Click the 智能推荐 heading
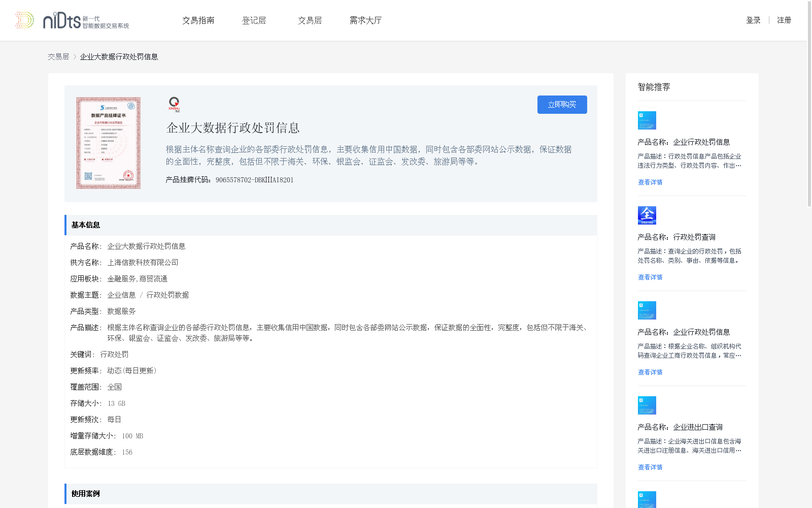812x508 pixels. click(654, 87)
